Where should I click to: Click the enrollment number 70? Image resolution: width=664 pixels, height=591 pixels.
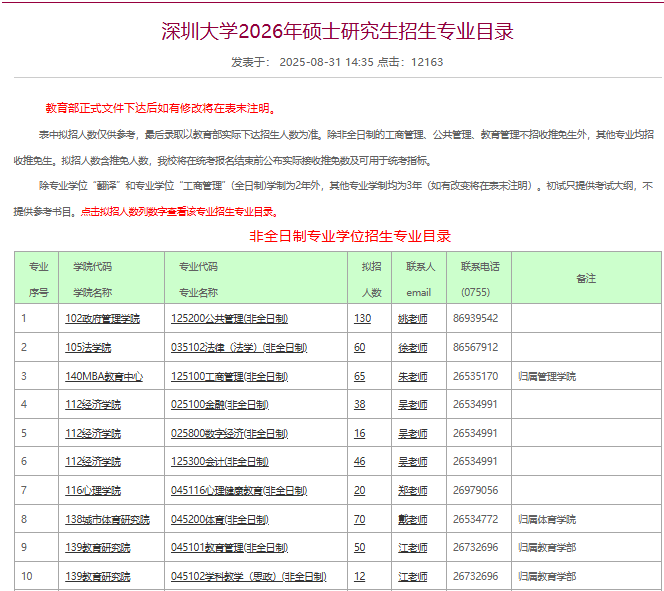point(360,519)
